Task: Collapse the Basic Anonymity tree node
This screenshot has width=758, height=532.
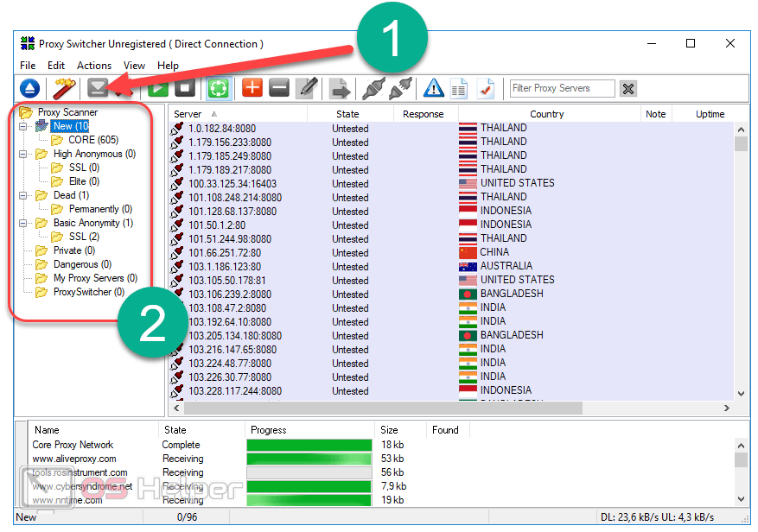Action: pos(23,223)
